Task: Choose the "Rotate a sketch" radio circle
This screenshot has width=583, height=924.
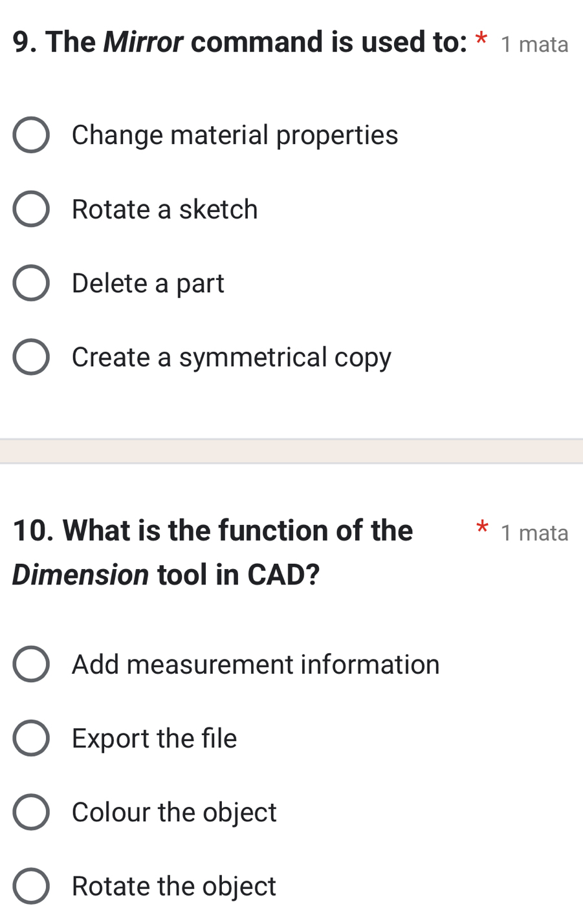Action: pos(31,210)
